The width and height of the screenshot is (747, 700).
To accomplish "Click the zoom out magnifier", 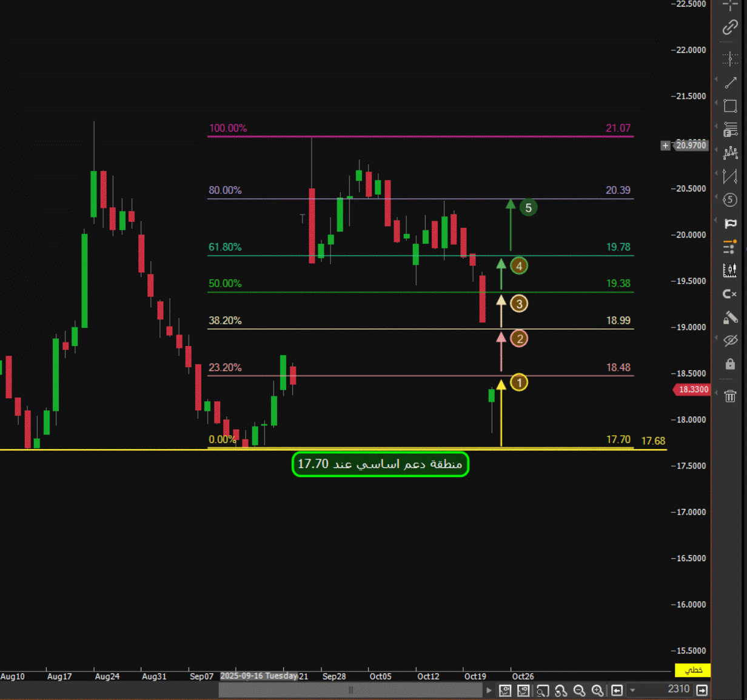I will 579,690.
